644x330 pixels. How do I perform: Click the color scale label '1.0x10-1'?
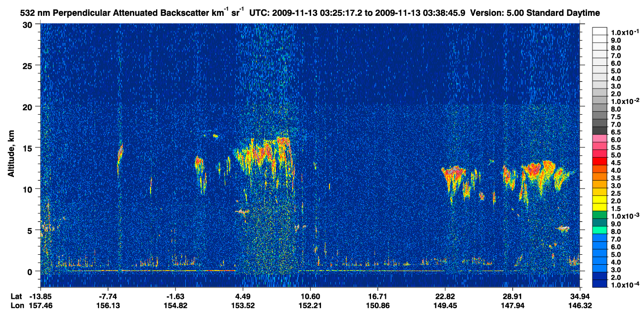point(624,32)
